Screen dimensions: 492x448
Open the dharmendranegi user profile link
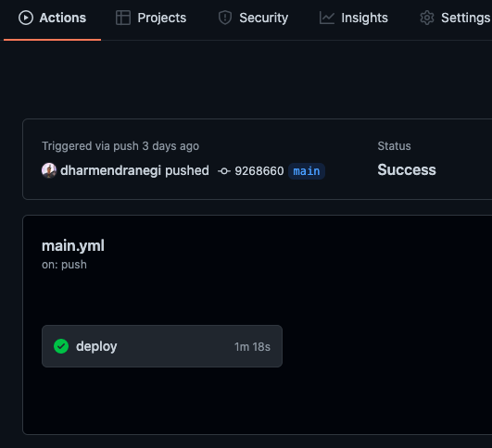[110, 170]
